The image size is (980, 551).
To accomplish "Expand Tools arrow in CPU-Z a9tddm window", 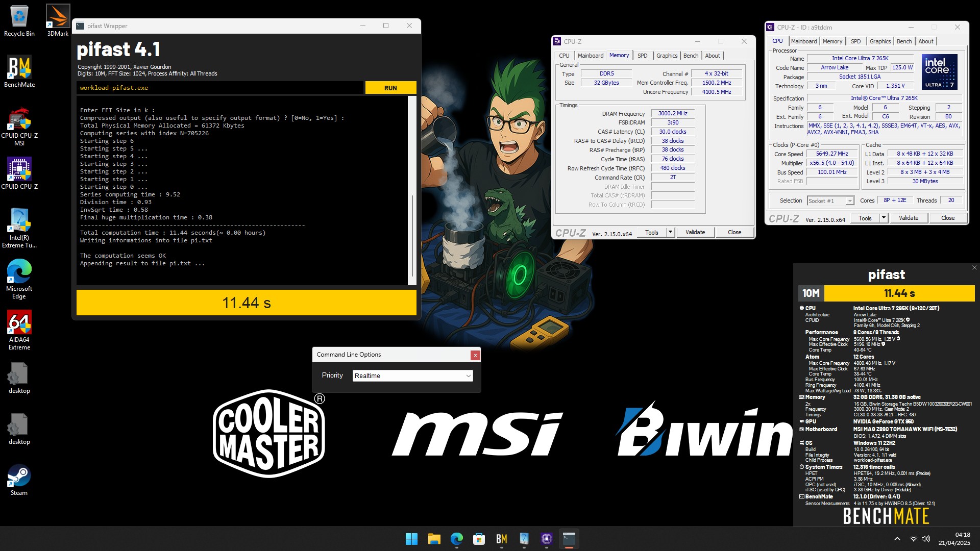I will tap(884, 218).
